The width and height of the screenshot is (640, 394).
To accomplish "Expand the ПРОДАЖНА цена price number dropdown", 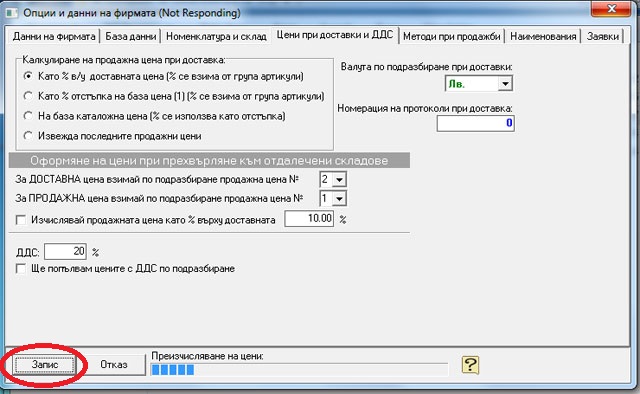I will point(339,198).
